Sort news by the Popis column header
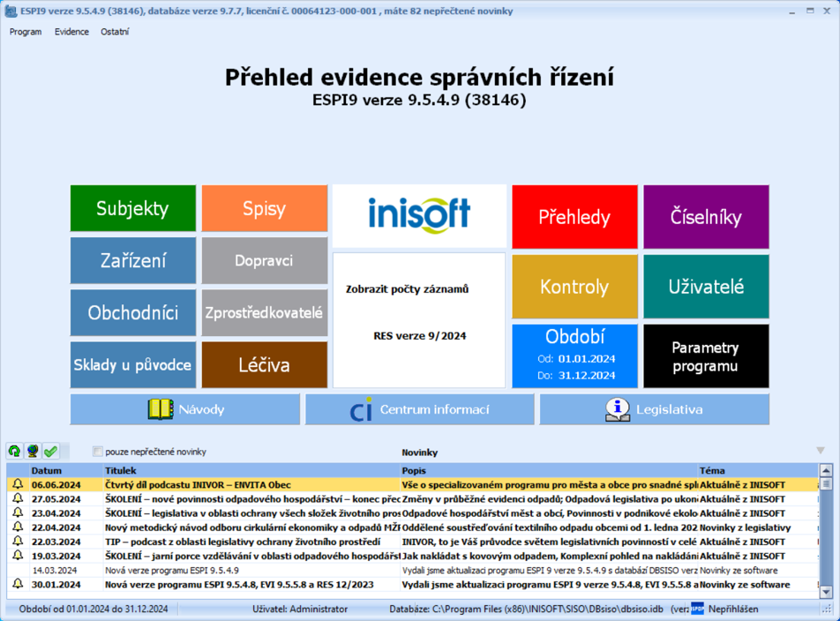This screenshot has height=621, width=840. 549,470
